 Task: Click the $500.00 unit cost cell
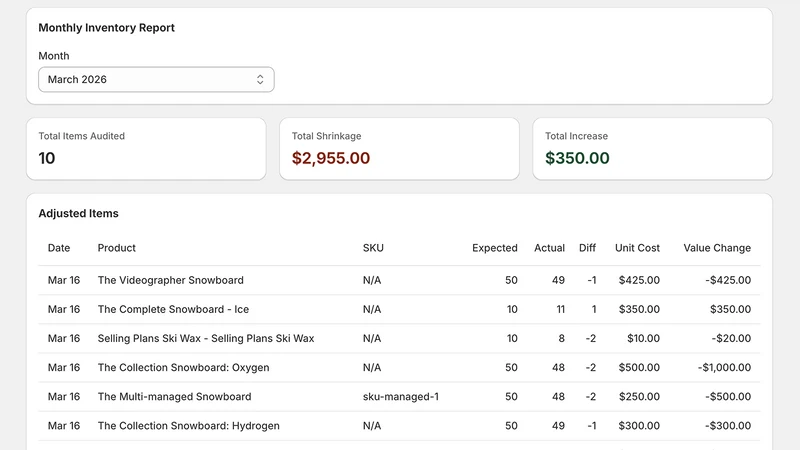pos(639,367)
